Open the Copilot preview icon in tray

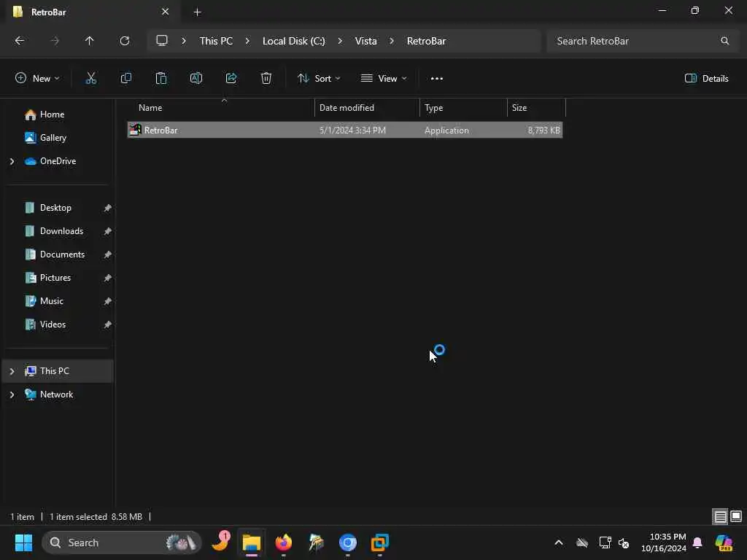724,542
